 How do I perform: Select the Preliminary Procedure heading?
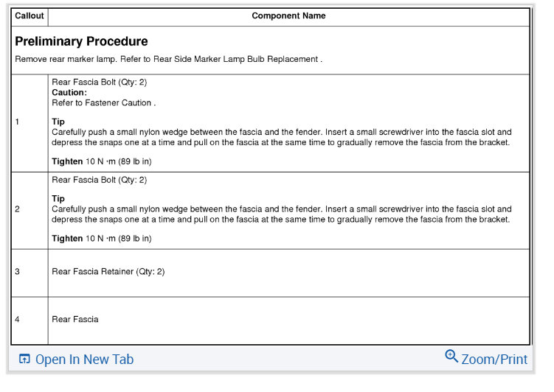tap(81, 41)
